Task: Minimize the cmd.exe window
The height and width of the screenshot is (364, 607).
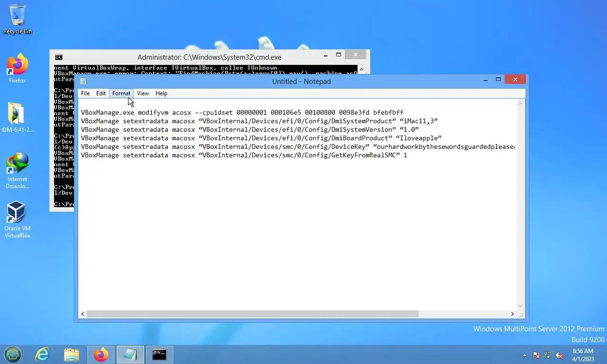Action: point(326,55)
